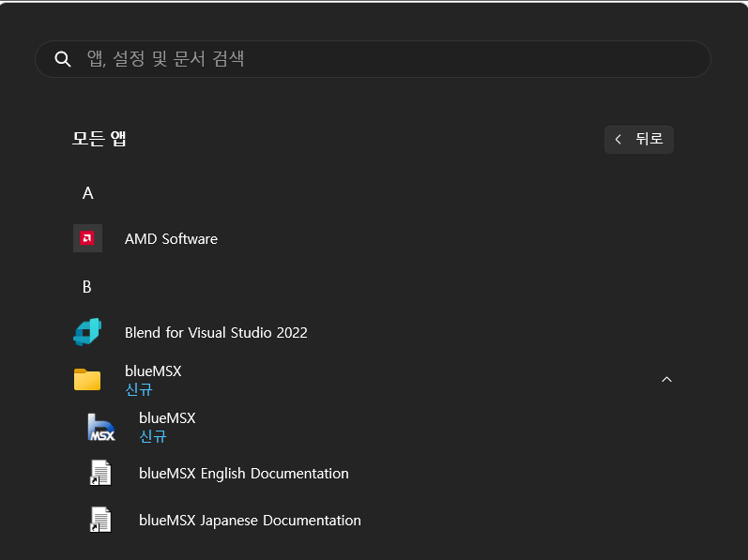Go back with the 뒤로 button

639,139
